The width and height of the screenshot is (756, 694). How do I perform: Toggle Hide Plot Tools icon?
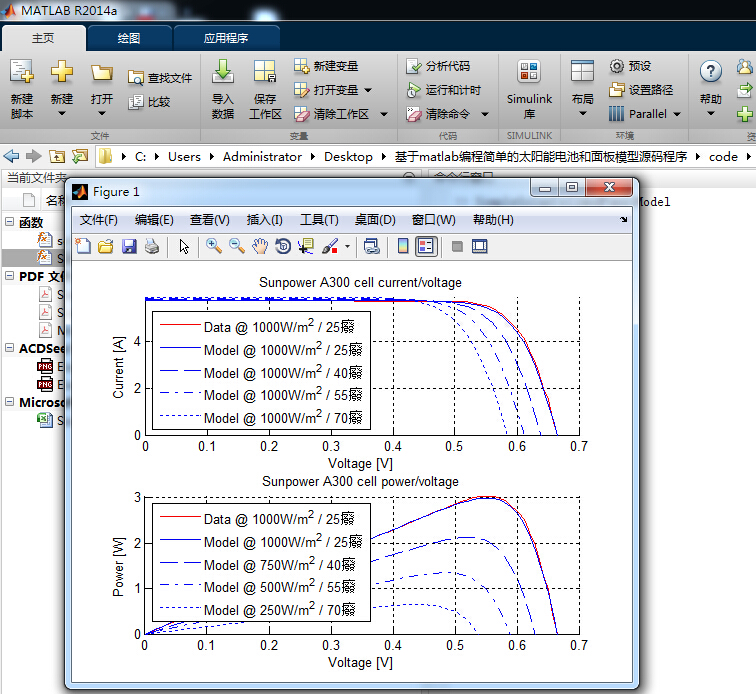[457, 246]
